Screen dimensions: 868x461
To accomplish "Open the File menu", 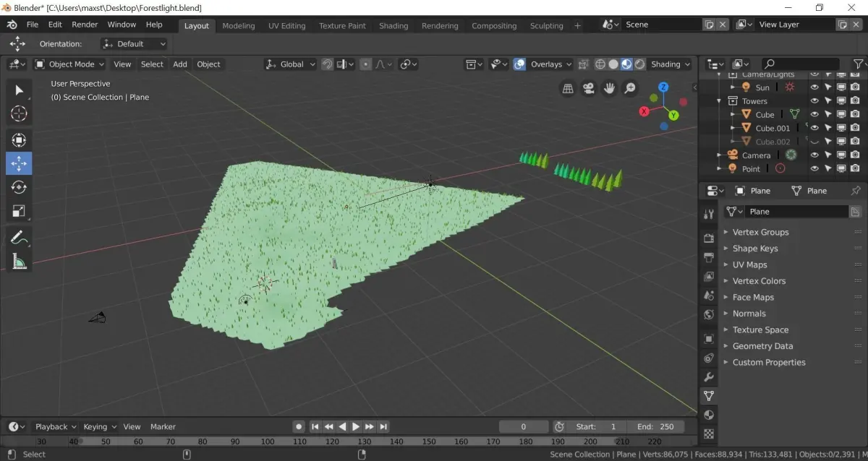I will click(x=33, y=25).
